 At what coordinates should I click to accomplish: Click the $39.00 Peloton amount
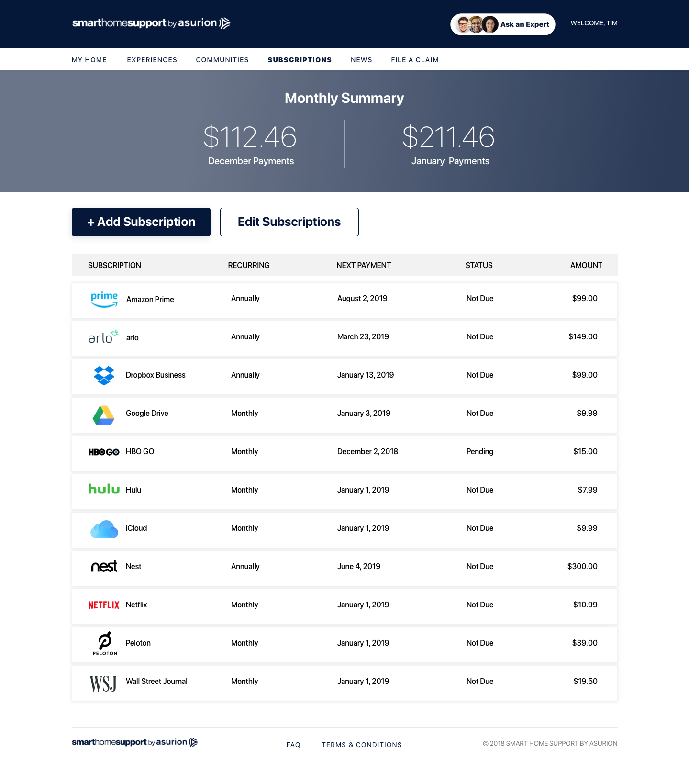pyautogui.click(x=585, y=643)
